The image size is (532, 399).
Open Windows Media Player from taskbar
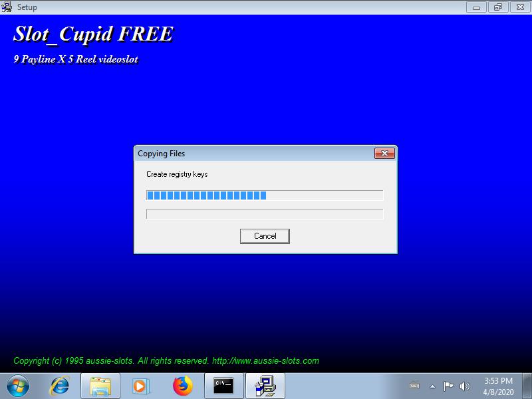[x=140, y=386]
